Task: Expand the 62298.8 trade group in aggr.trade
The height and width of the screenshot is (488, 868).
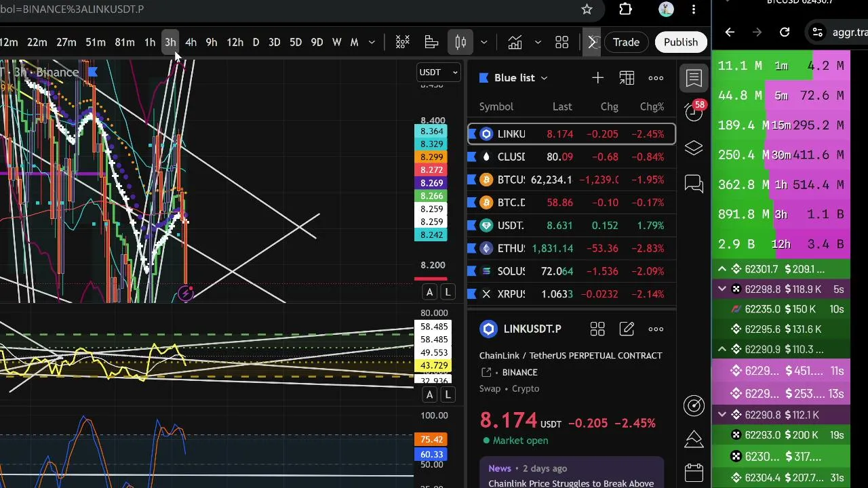Action: (x=722, y=289)
